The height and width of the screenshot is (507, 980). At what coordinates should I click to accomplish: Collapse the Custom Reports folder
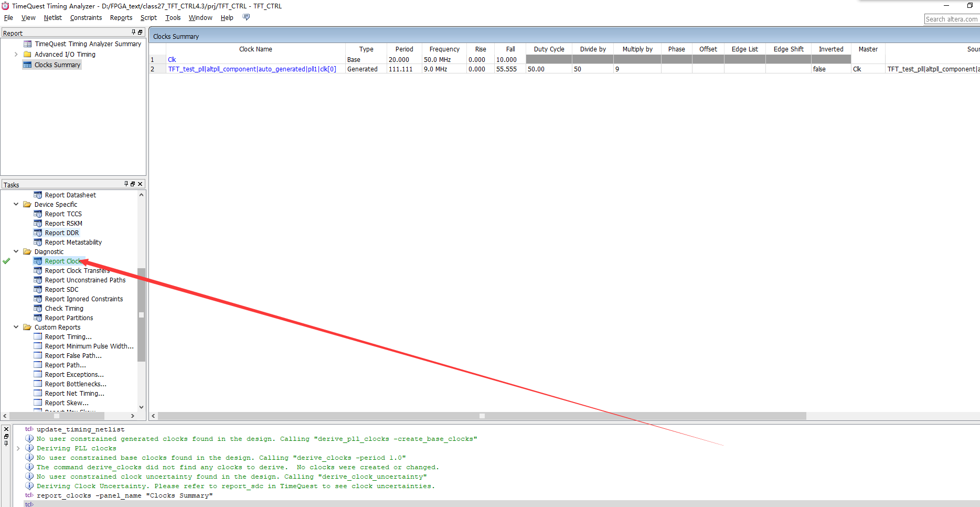[x=16, y=328]
